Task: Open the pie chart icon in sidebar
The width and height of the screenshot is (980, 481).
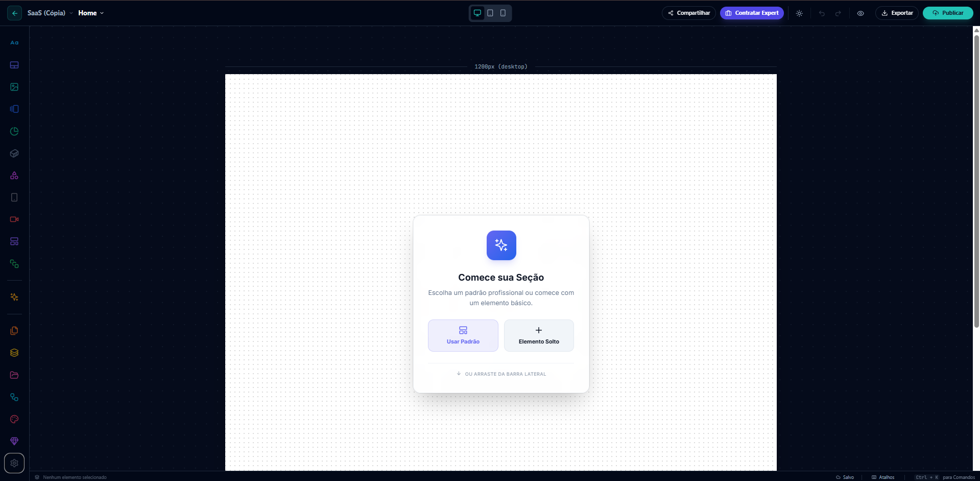Action: [x=14, y=131]
